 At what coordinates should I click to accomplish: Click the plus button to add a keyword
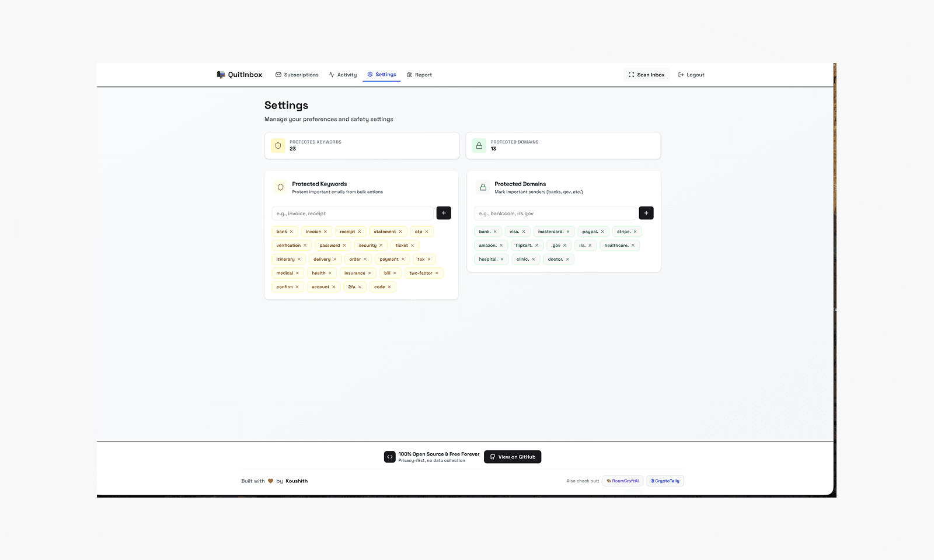coord(444,213)
